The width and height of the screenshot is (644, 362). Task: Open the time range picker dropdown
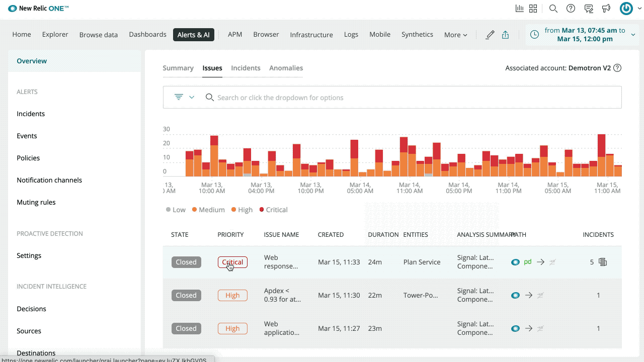tap(581, 35)
